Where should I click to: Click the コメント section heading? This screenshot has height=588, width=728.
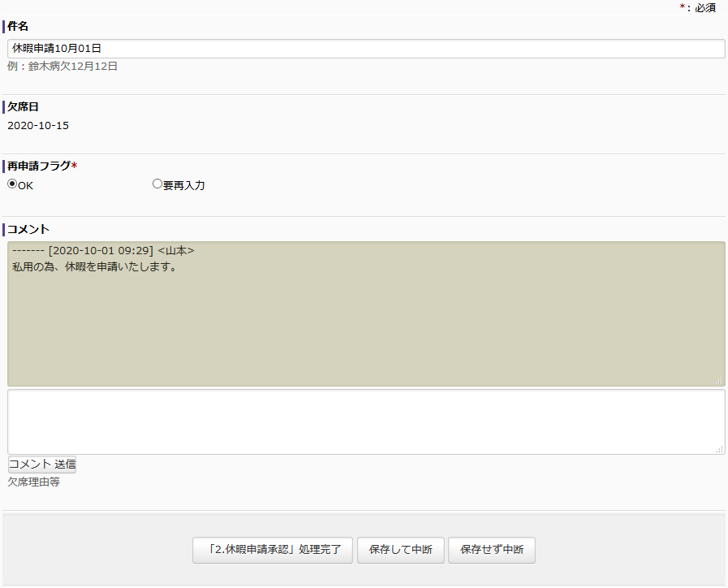click(x=28, y=230)
